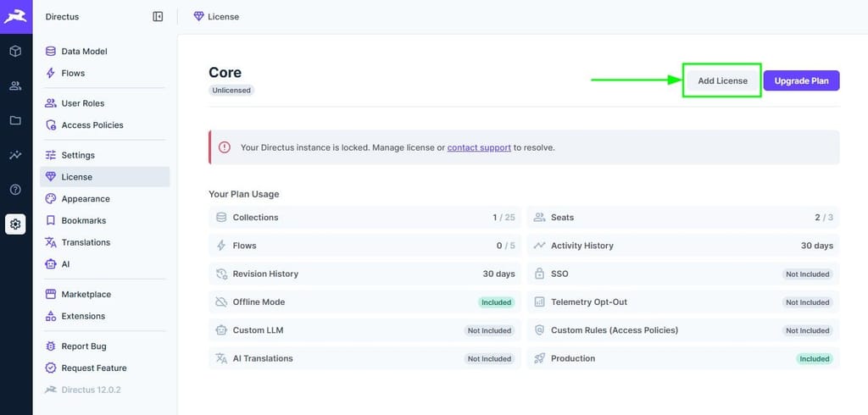
Task: Click the Offline Mode cloud-off icon
Action: click(221, 302)
